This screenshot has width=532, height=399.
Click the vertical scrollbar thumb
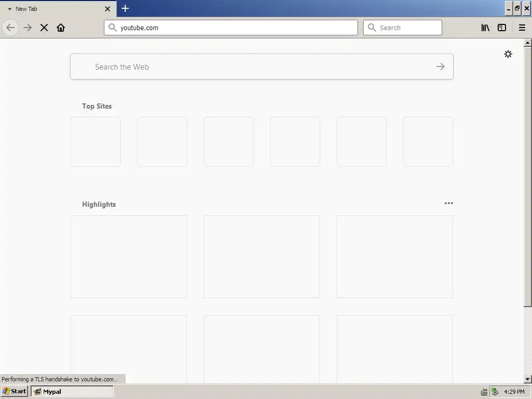[x=527, y=177]
